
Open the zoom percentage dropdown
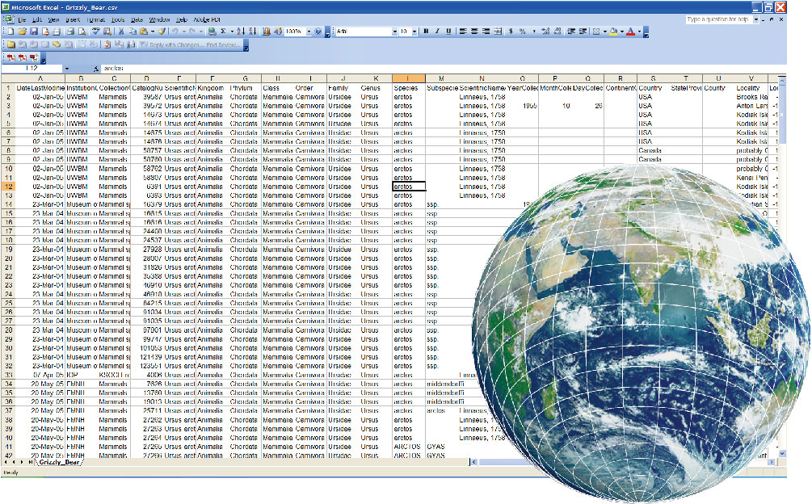309,31
